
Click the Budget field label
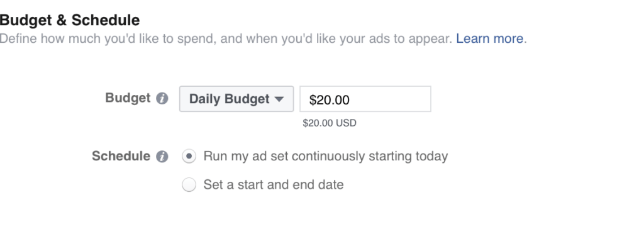pos(128,98)
